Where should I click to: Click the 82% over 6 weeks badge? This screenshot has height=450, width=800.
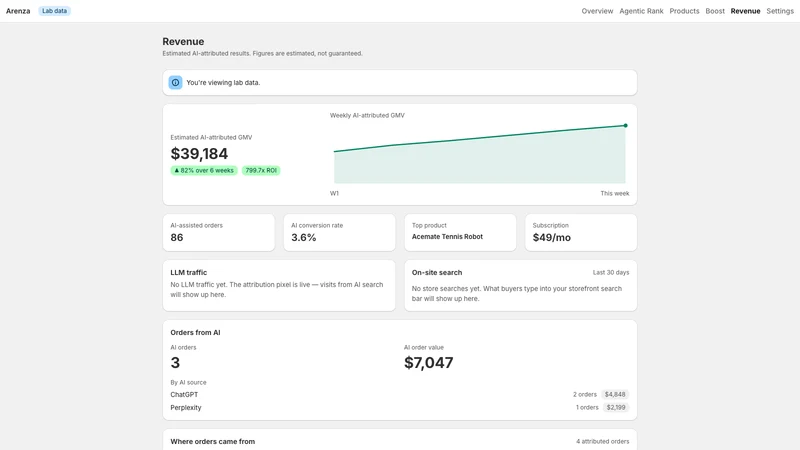pyautogui.click(x=204, y=170)
